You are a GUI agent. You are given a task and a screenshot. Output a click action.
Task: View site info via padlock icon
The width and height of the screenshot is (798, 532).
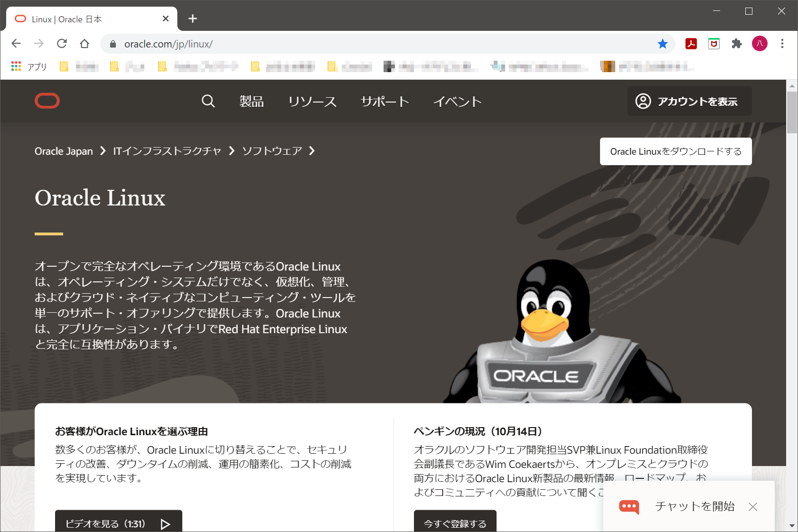click(113, 44)
